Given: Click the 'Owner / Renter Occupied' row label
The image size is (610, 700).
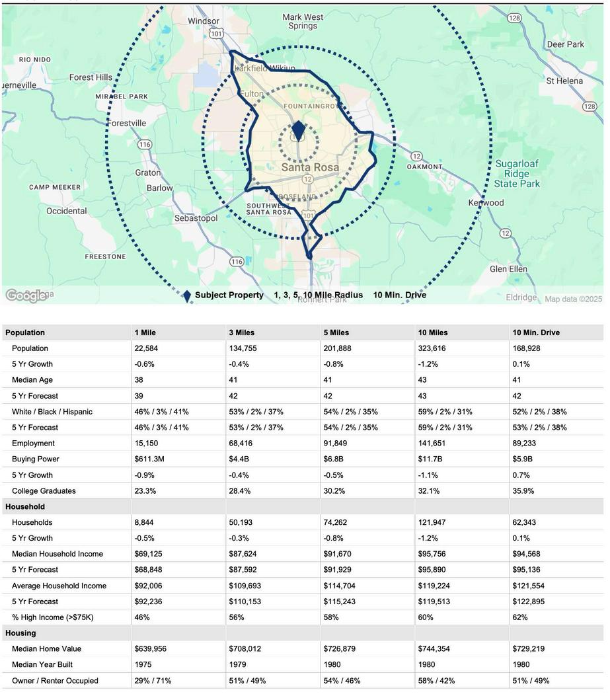Looking at the screenshot, I should pos(55,681).
